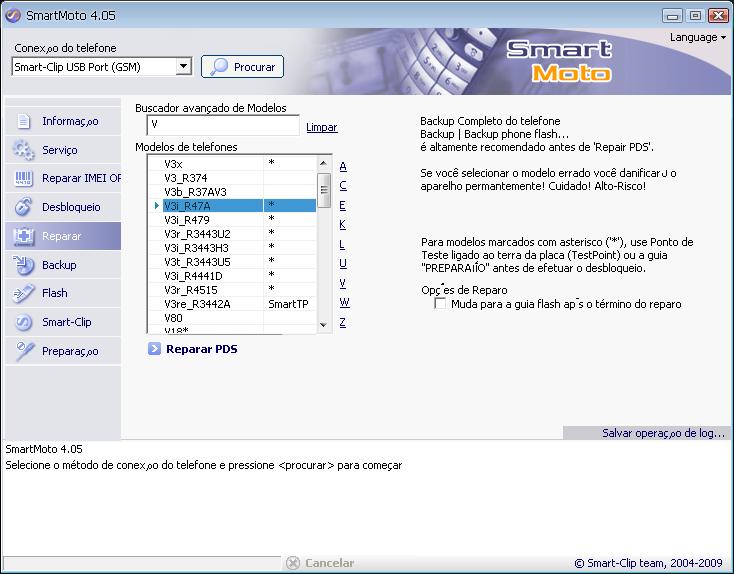
Task: Minimize the SmartMoto window
Action: pos(672,15)
